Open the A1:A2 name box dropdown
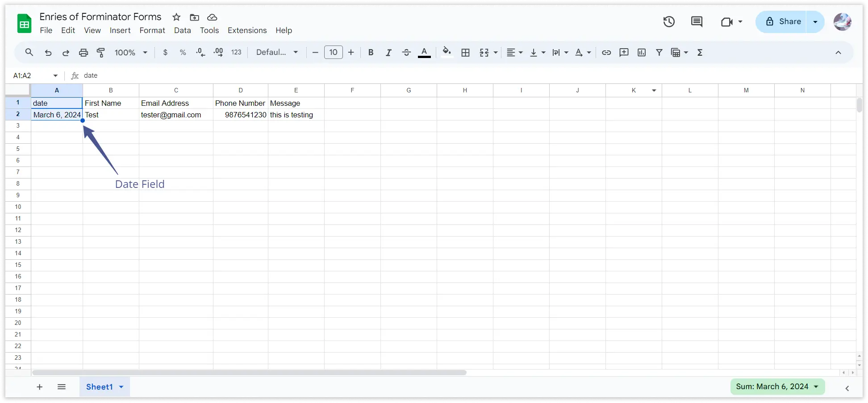868x403 pixels. coord(55,76)
